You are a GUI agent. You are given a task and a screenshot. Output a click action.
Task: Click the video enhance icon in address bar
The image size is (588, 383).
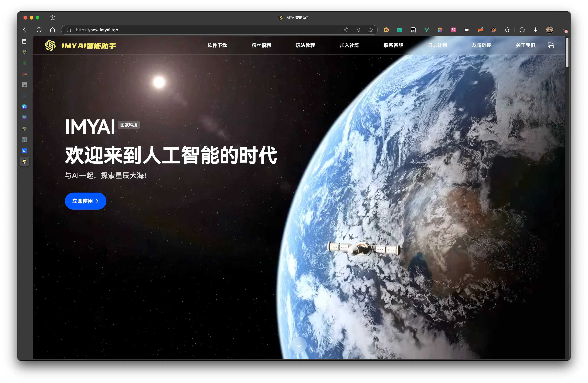(358, 30)
